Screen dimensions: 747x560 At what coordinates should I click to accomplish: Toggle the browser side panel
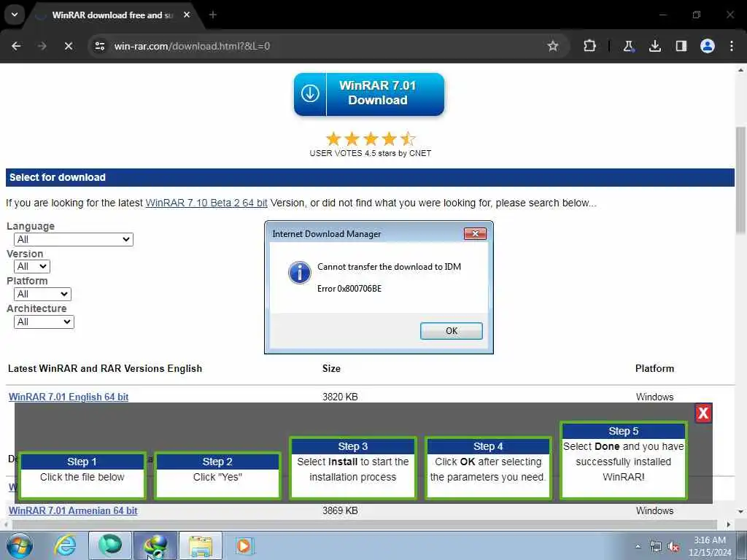681,46
